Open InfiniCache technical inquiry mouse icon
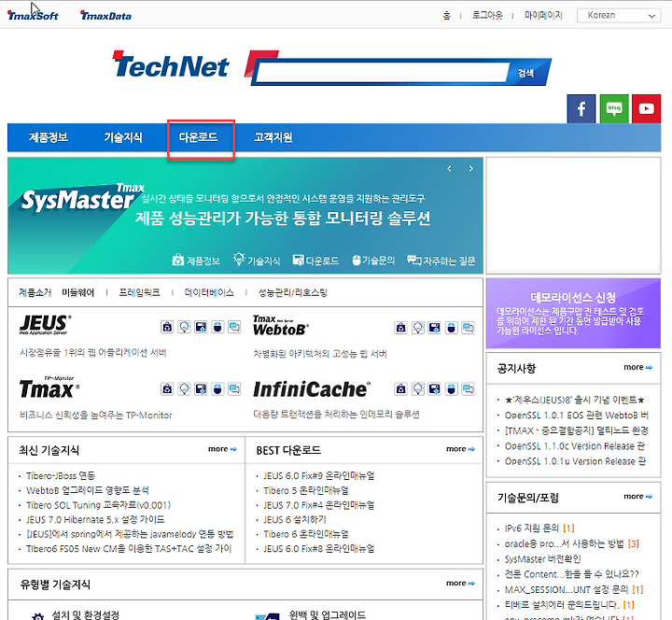 click(x=452, y=388)
